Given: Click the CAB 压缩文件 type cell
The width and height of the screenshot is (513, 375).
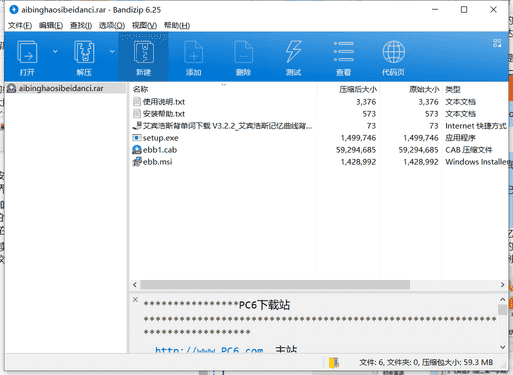Looking at the screenshot, I should click(469, 150).
